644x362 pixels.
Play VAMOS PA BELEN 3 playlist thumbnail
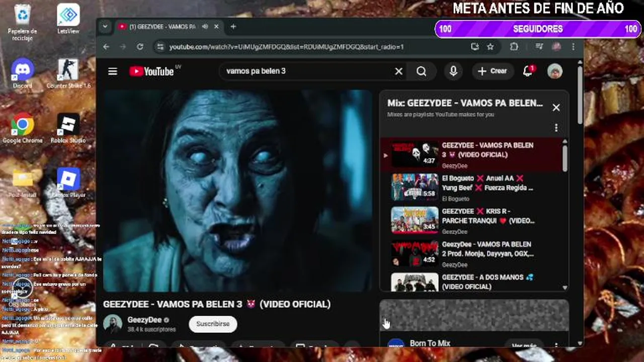point(415,154)
